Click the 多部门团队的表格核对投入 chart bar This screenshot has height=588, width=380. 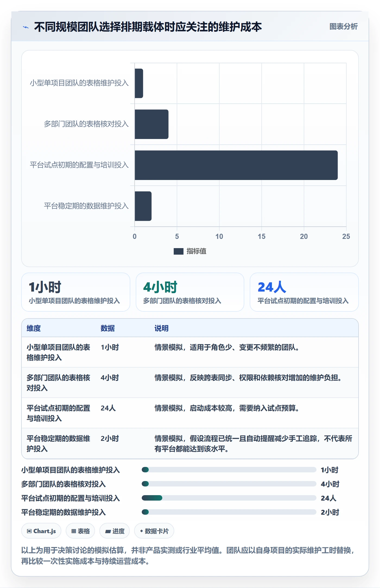pos(151,124)
